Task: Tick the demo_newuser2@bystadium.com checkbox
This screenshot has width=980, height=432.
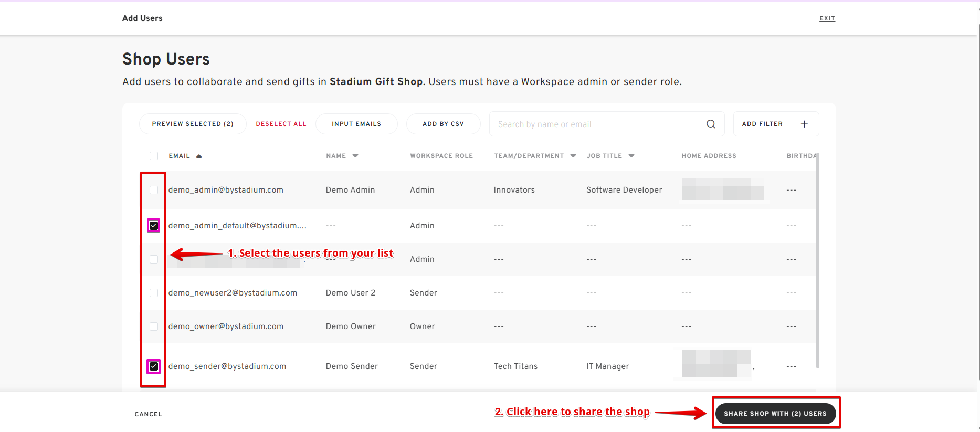Action: pyautogui.click(x=154, y=293)
